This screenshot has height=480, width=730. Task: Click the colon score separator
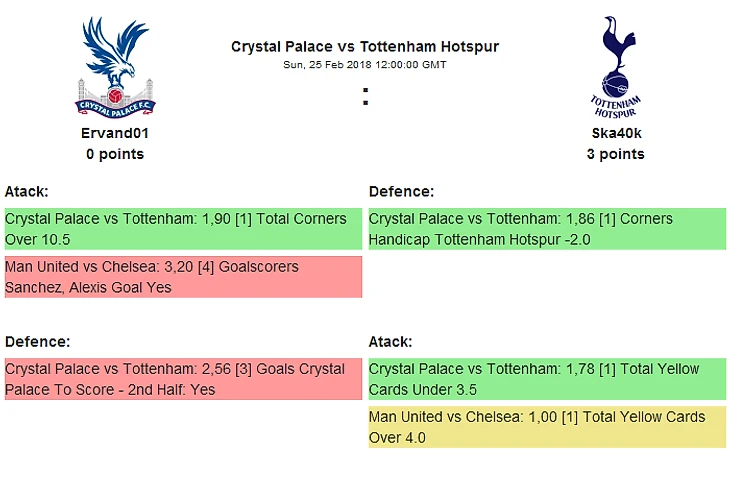366,97
